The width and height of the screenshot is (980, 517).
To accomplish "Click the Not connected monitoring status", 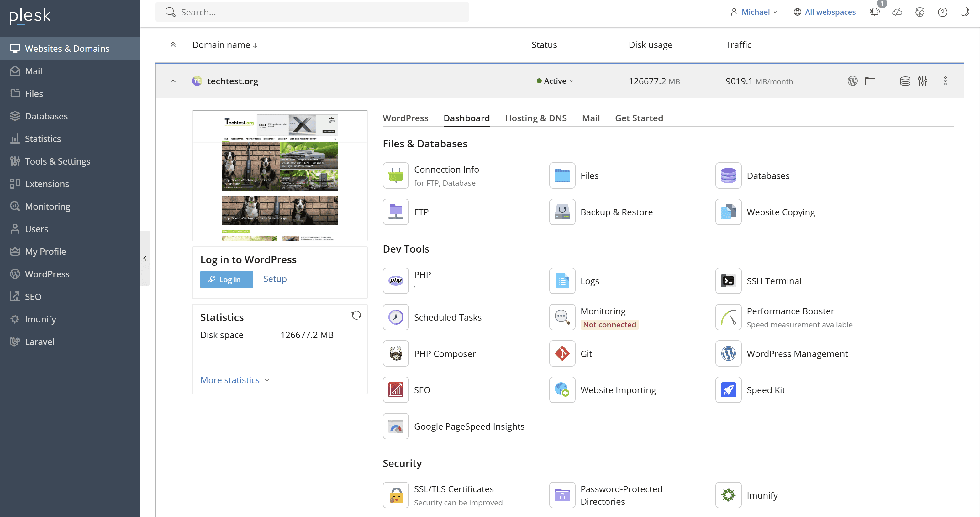I will point(609,324).
